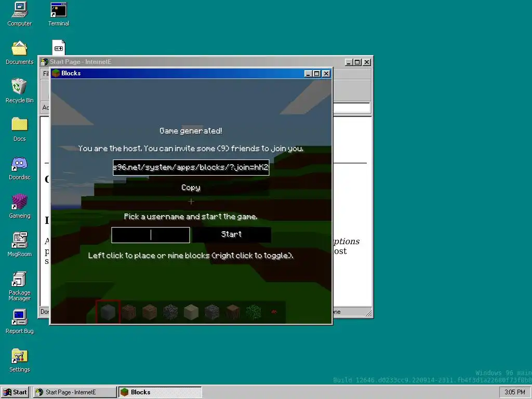
Task: Open the Start menu button
Action: tap(15, 392)
